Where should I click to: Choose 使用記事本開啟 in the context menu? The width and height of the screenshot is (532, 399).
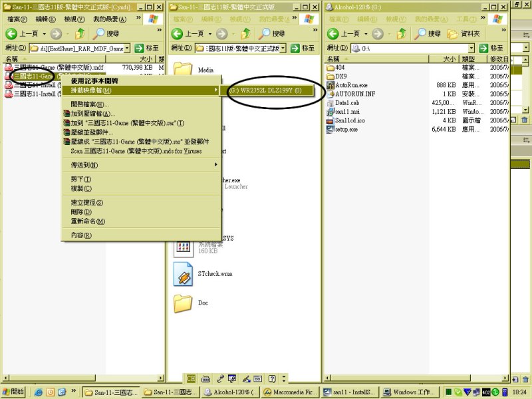coord(140,80)
